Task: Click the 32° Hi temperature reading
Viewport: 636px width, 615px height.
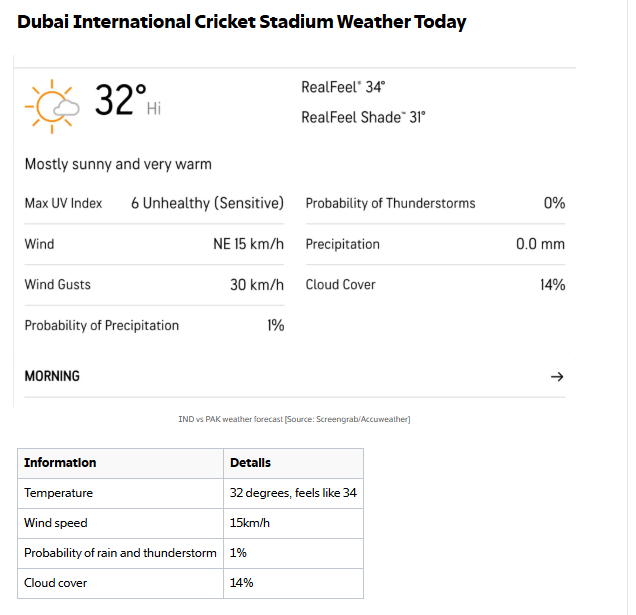Action: coord(128,100)
